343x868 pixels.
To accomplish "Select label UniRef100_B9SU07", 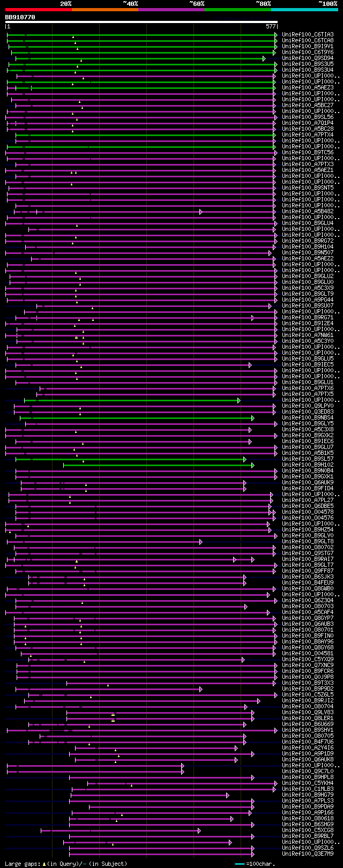I will pos(308,306).
